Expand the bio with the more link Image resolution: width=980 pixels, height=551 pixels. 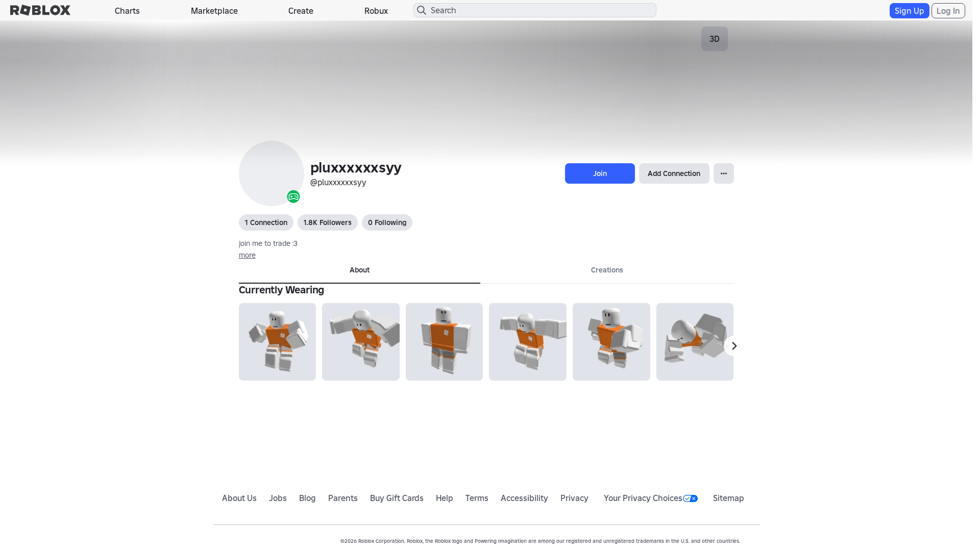(247, 255)
